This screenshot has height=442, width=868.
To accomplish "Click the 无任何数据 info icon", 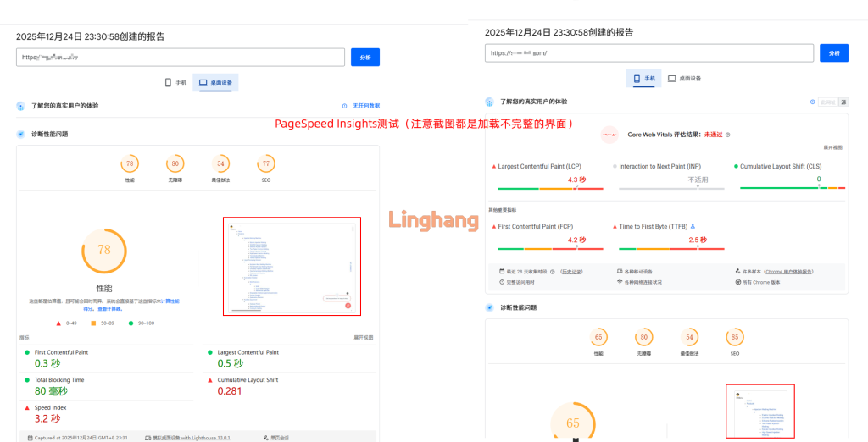I will (345, 106).
